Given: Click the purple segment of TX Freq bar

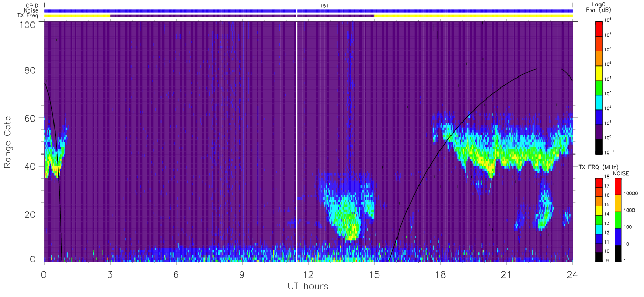Looking at the screenshot, I should tap(242, 16).
